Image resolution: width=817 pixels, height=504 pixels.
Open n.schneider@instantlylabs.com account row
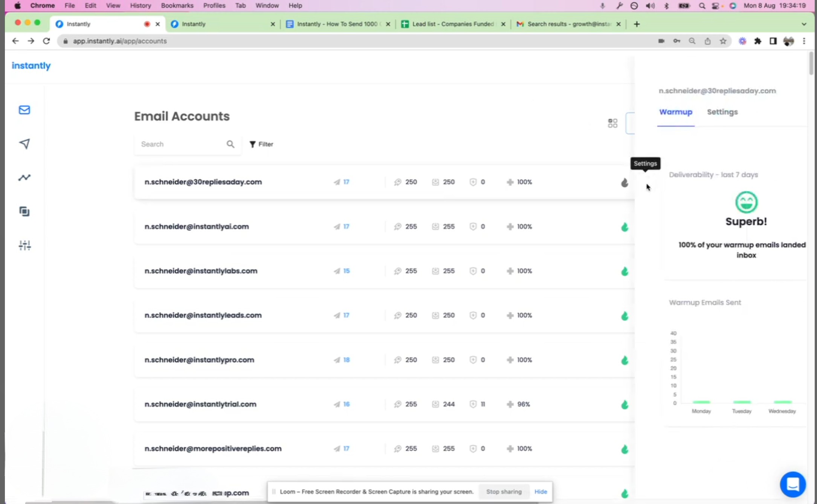tap(384, 271)
